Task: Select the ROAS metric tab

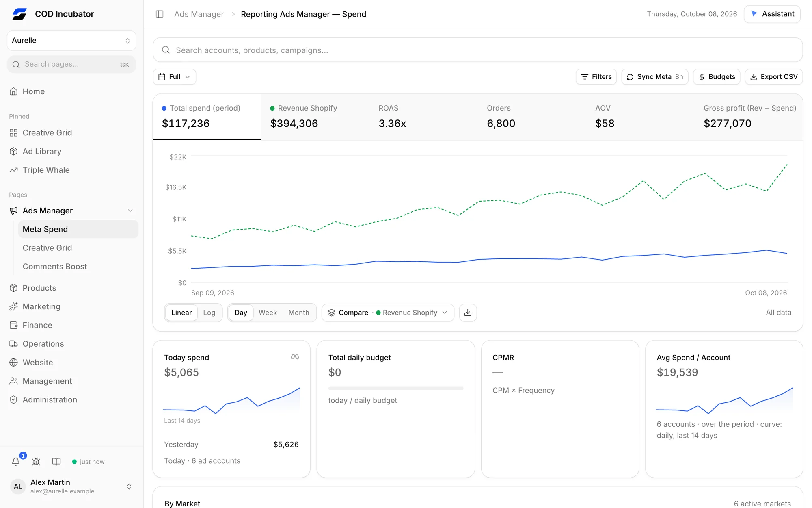Action: point(423,117)
